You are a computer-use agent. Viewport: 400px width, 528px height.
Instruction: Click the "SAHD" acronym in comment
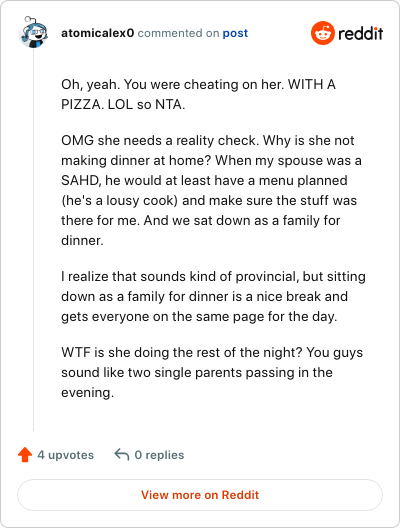coord(81,181)
